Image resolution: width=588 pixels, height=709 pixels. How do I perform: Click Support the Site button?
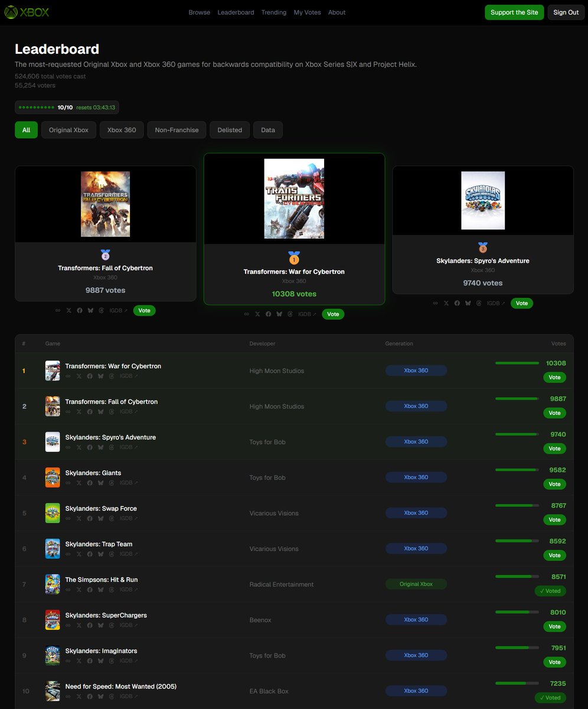[x=515, y=12]
